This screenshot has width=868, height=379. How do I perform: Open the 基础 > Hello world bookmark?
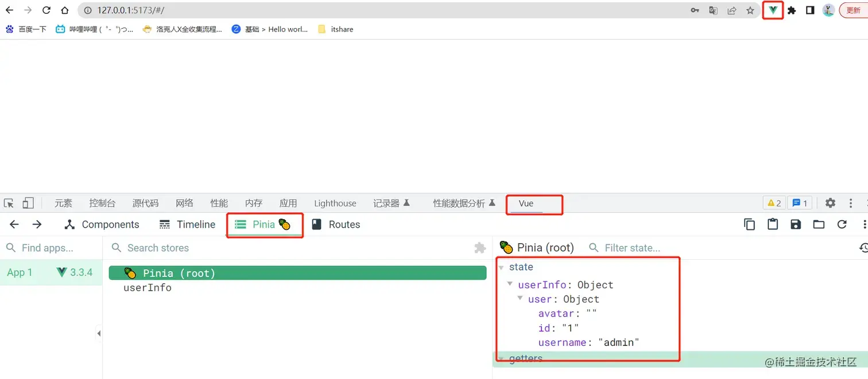click(x=270, y=29)
